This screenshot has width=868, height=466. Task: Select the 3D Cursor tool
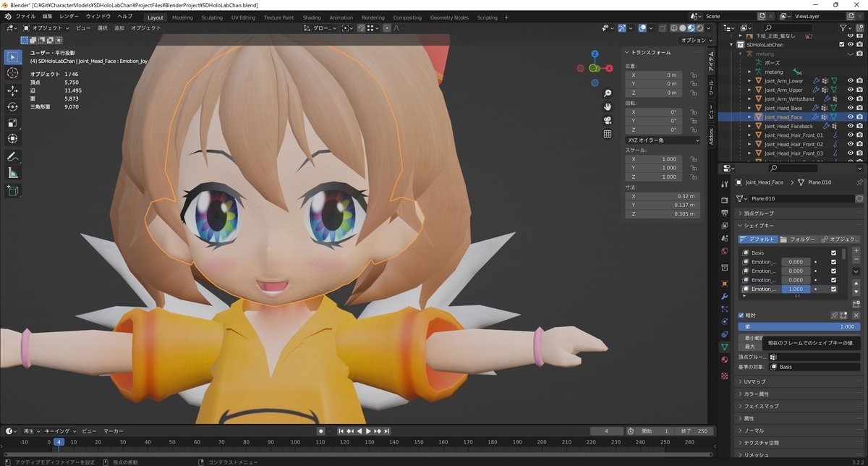[x=13, y=73]
